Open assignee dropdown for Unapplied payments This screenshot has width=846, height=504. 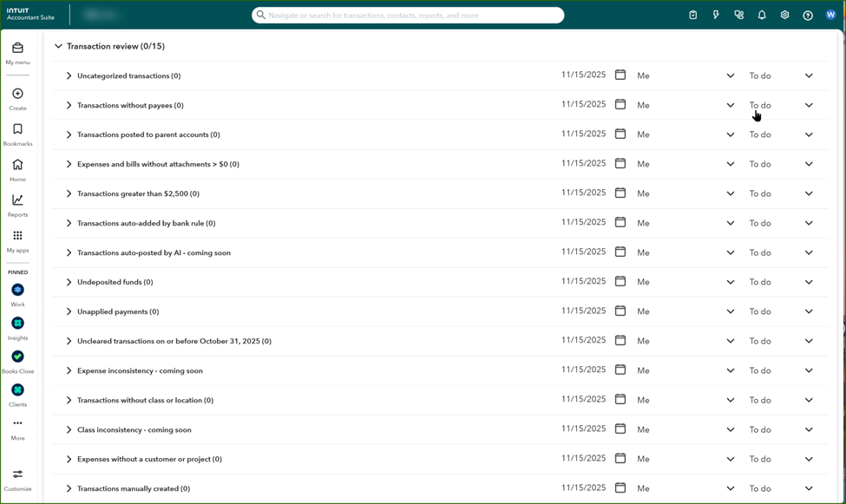point(730,311)
